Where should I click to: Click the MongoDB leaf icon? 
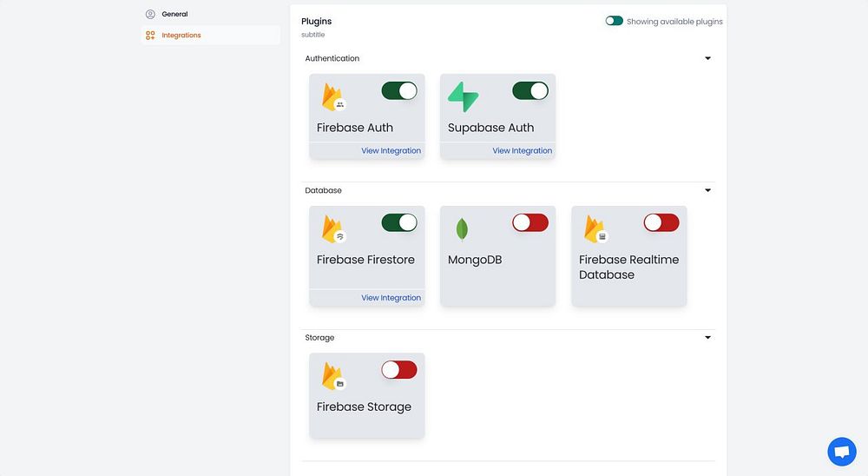pos(463,229)
